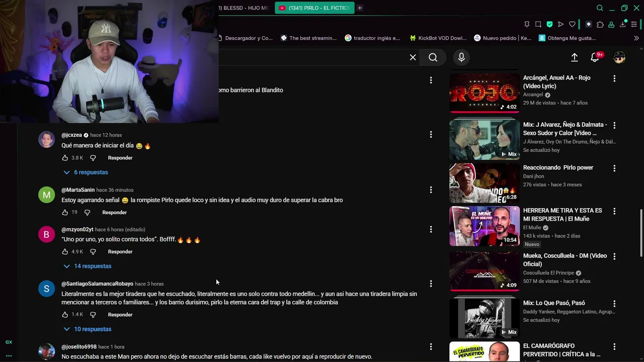
Task: Open YouTube notifications bell
Action: [595, 57]
